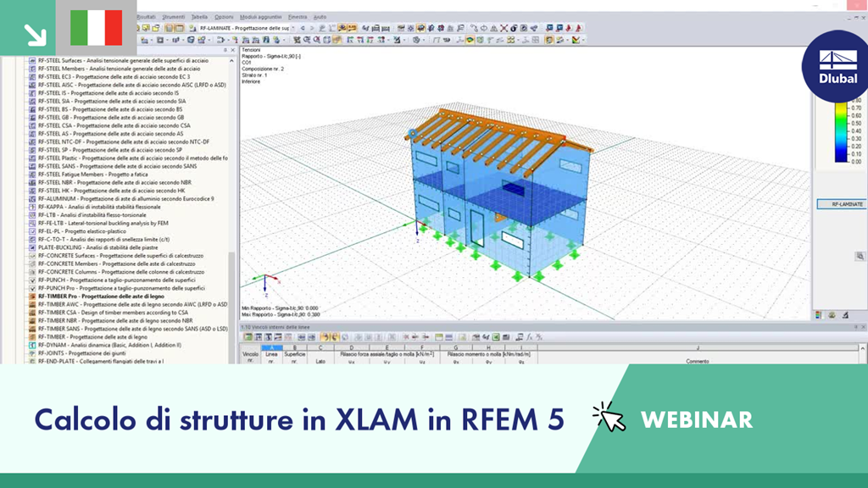The image size is (868, 488).
Task: Open the Opzioni menu
Action: pyautogui.click(x=224, y=17)
